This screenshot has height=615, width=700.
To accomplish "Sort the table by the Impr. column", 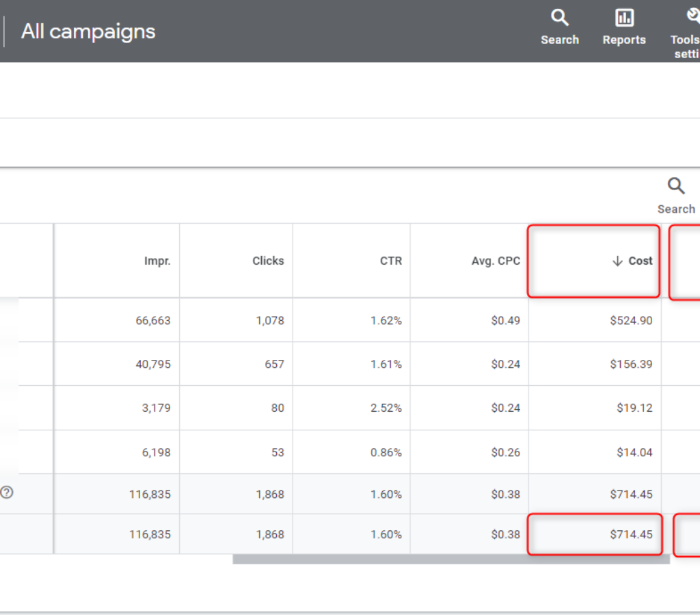I will 157,261.
